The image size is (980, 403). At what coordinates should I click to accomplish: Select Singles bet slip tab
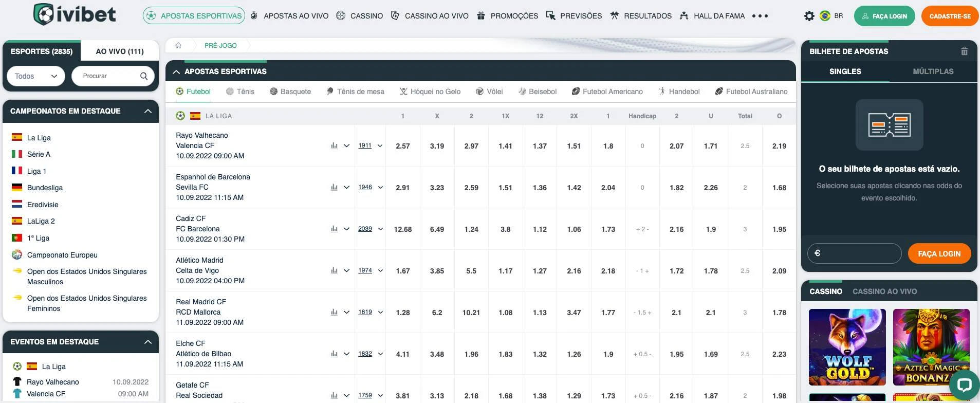(x=845, y=71)
